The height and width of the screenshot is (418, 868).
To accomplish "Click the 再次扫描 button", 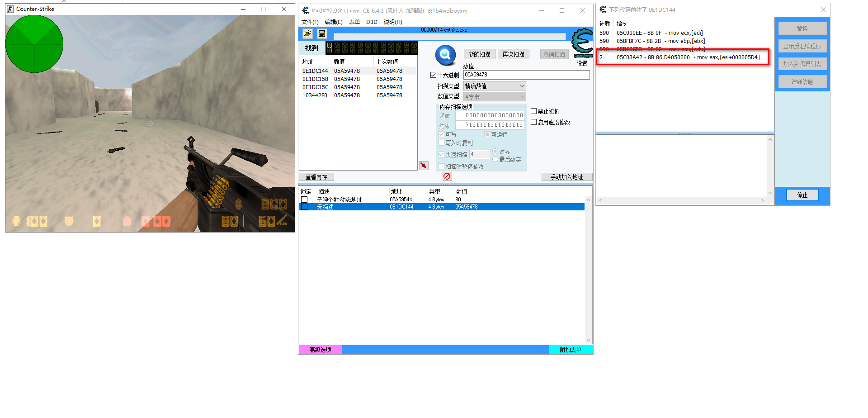I will tap(514, 54).
